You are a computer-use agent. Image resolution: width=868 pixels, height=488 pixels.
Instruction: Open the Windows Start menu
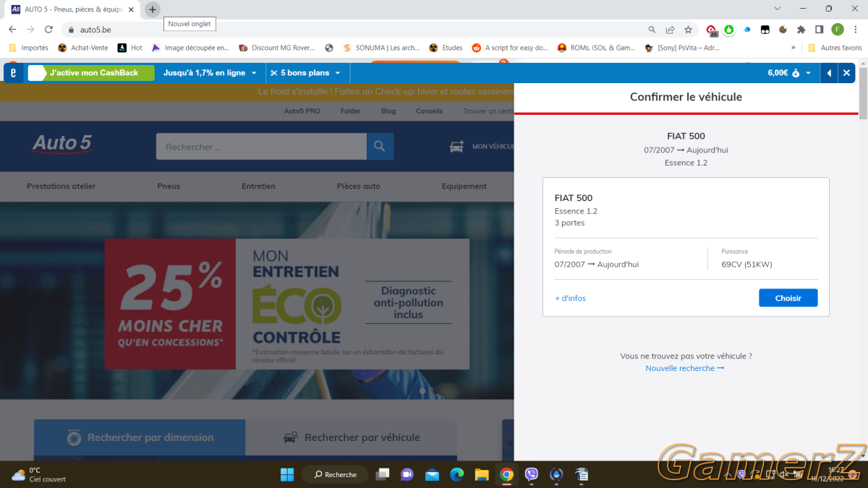287,474
